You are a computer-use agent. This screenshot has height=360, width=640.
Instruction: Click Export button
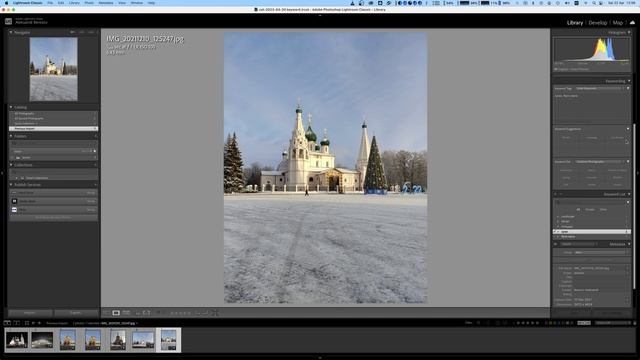(x=76, y=313)
